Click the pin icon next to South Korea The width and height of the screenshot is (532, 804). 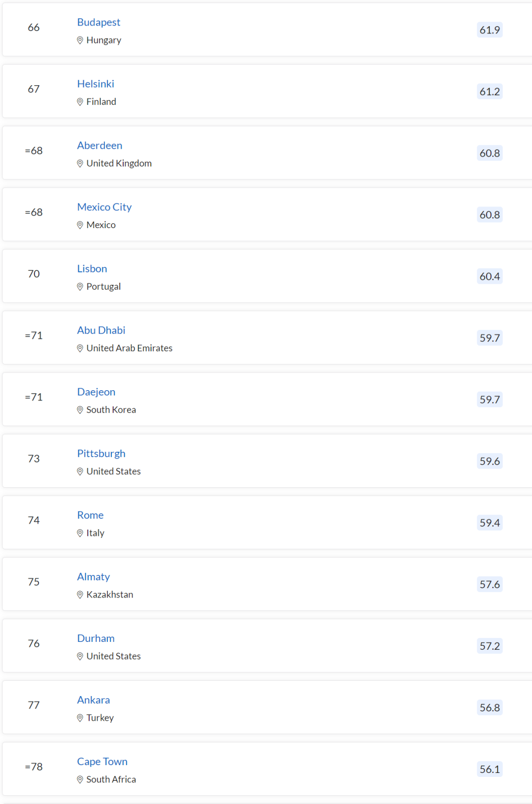[x=80, y=410]
